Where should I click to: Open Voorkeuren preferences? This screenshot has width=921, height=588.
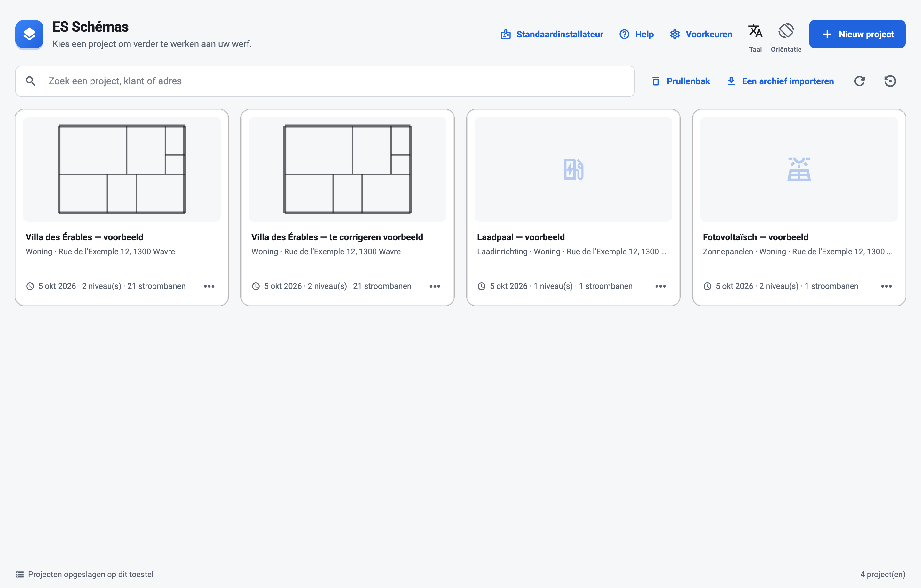tap(701, 35)
